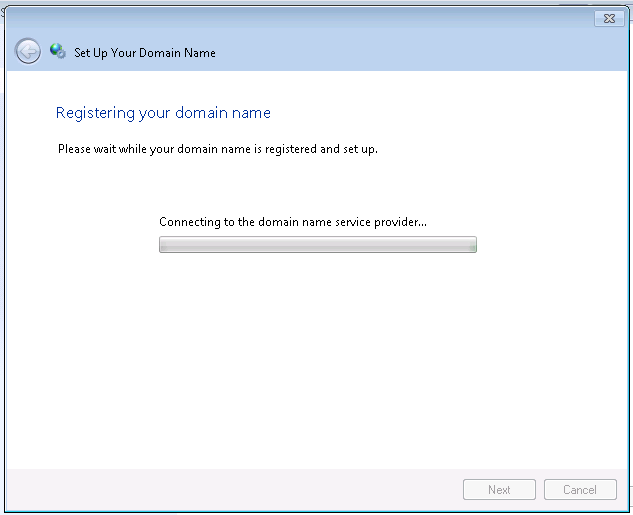Click the empty title bar above the wizard header
Image resolution: width=633 pixels, height=515 pixels.
[x=300, y=19]
